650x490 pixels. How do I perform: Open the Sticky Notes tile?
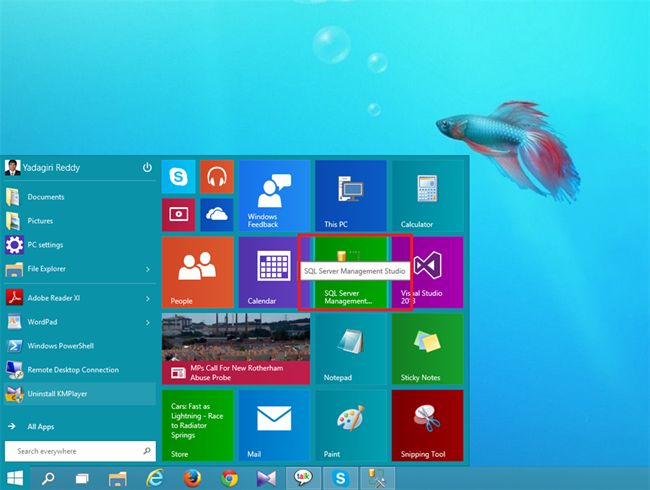pos(427,349)
